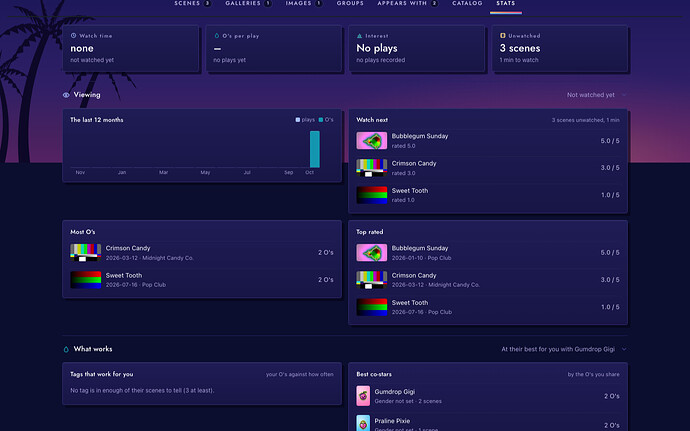Click the O's per play card
This screenshot has height=431, width=690.
pos(274,48)
